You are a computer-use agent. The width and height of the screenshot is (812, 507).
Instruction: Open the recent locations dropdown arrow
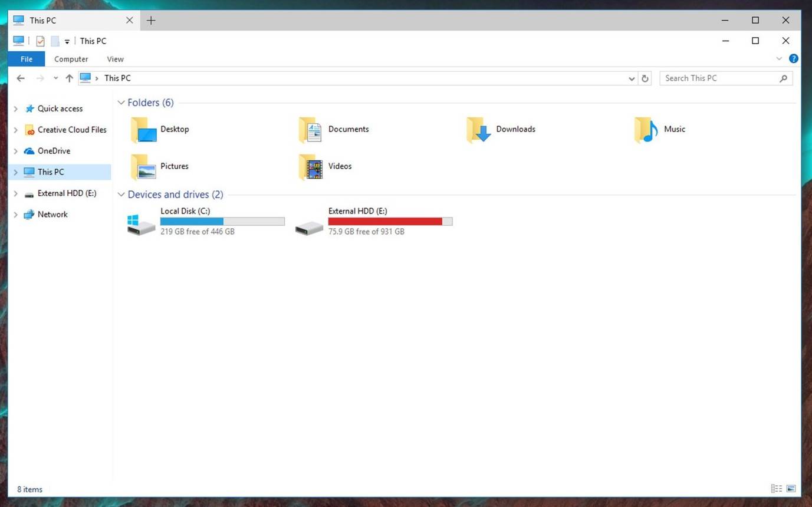55,78
